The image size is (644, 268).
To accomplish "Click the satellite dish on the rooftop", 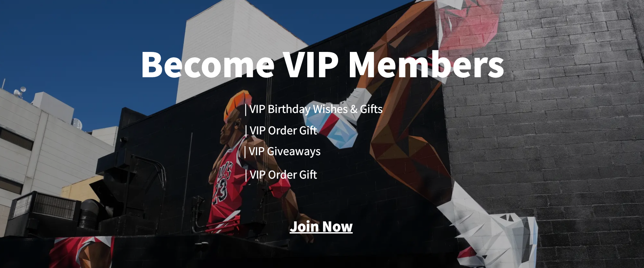I will (22, 90).
